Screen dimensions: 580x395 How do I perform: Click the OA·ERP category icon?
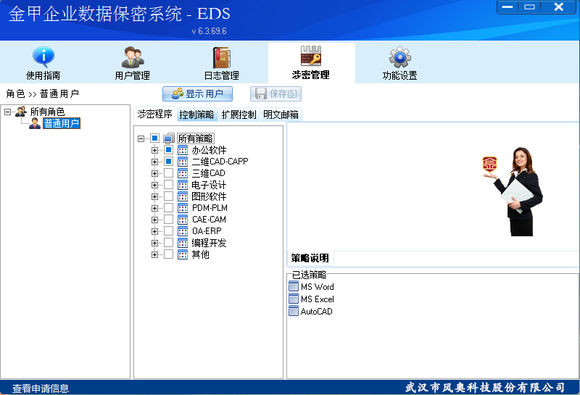tap(183, 231)
